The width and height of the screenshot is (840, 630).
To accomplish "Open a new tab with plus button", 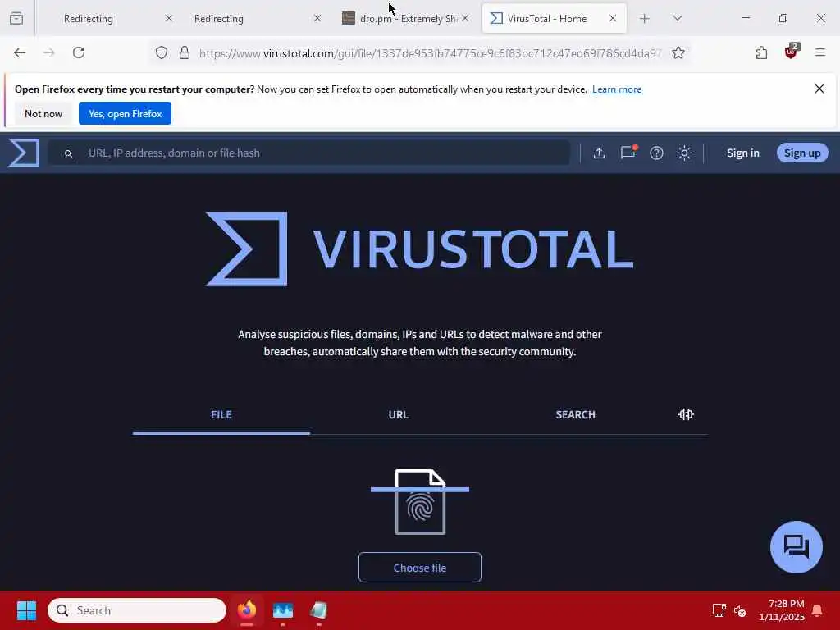I will (645, 19).
